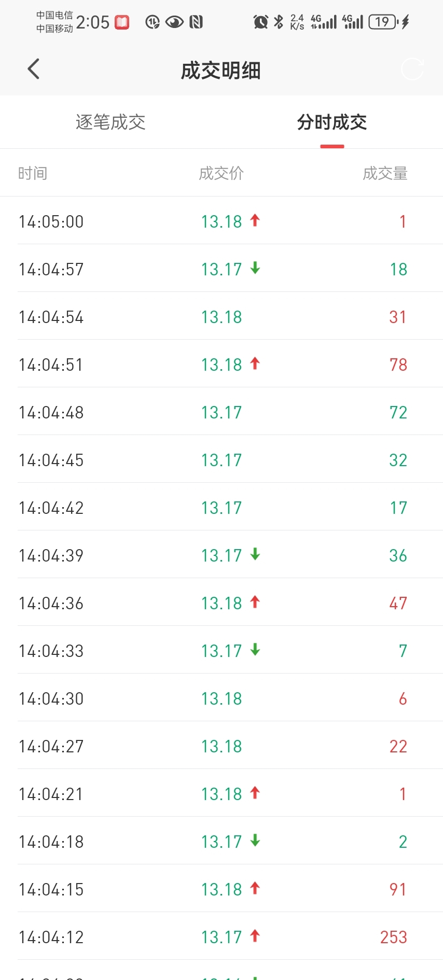Screen dimensions: 443x980
Task: Select the trade row at 14:04:12
Action: tap(221, 937)
